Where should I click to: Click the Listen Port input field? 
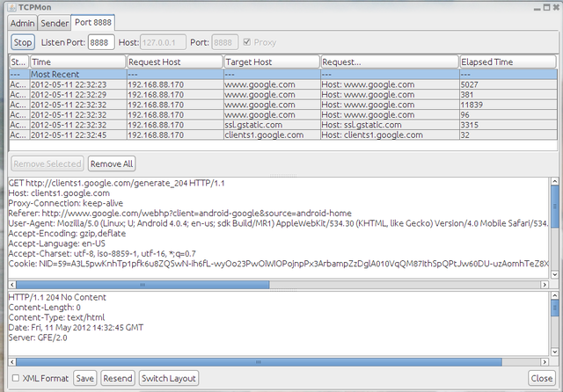tap(100, 42)
